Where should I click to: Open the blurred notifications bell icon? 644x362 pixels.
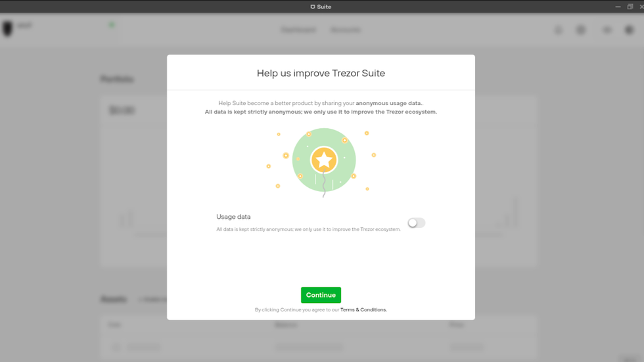point(559,30)
